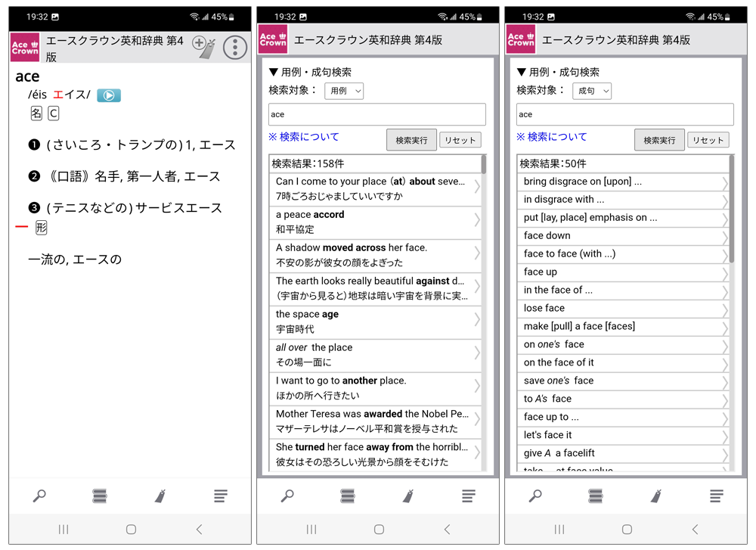Tap the Android back button under the ace definition
Screen dimensions: 756x550
pyautogui.click(x=199, y=530)
